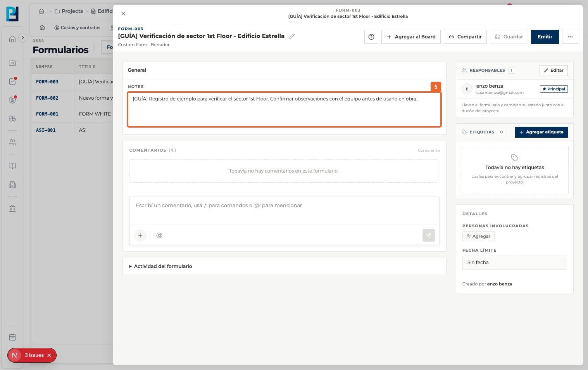Viewport: 588px width, 370px height.
Task: Click FORM-003 in the forms table
Action: pyautogui.click(x=47, y=82)
